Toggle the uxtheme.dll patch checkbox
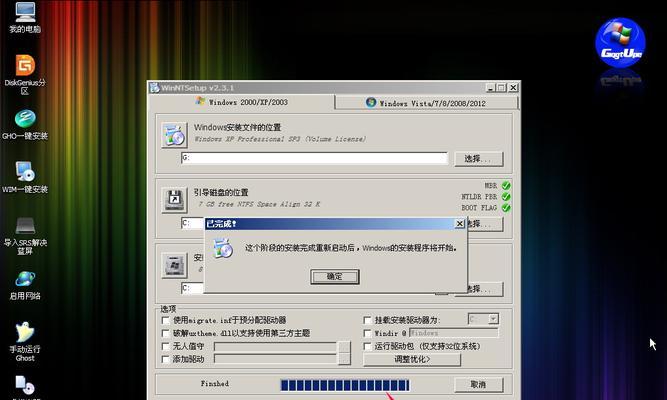The height and width of the screenshot is (400, 667). click(165, 333)
